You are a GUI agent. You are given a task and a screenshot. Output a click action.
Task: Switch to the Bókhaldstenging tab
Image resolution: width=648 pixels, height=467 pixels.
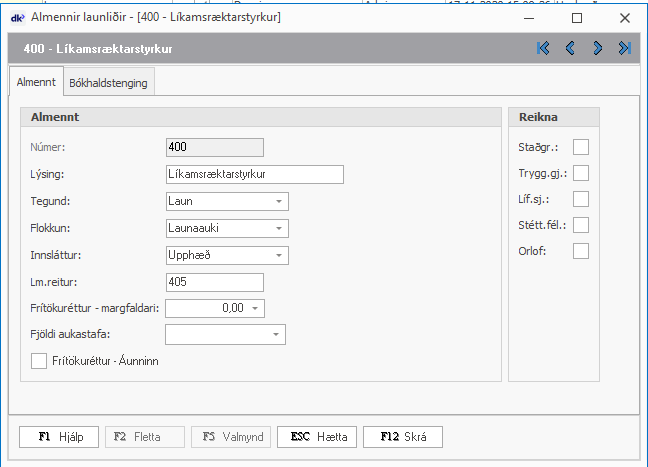tap(108, 83)
